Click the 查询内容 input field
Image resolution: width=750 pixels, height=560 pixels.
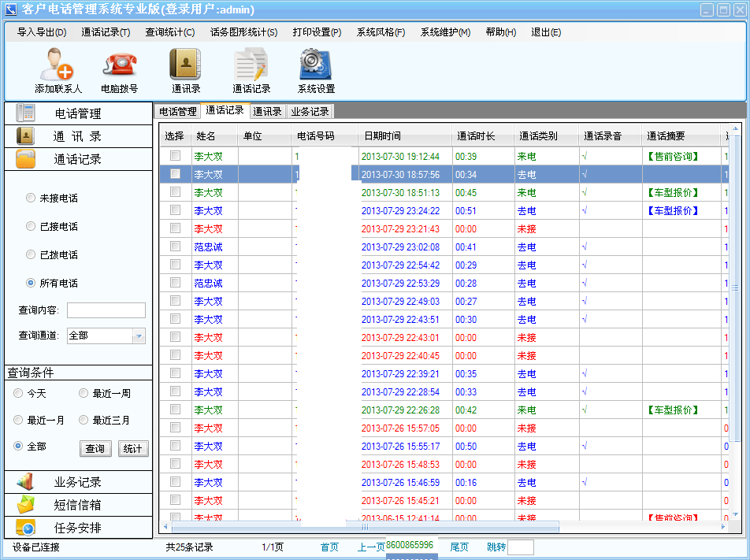[106, 310]
